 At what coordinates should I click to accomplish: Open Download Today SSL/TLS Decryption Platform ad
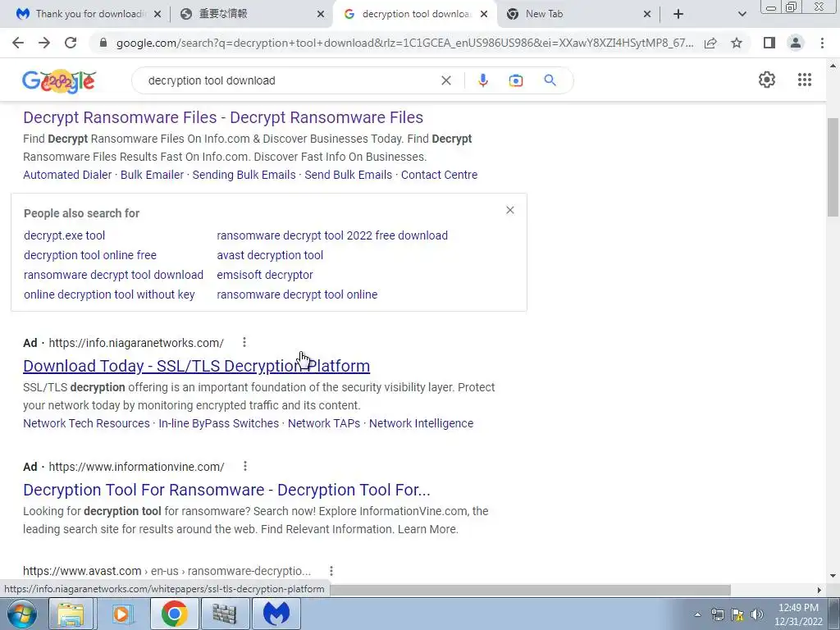[197, 366]
